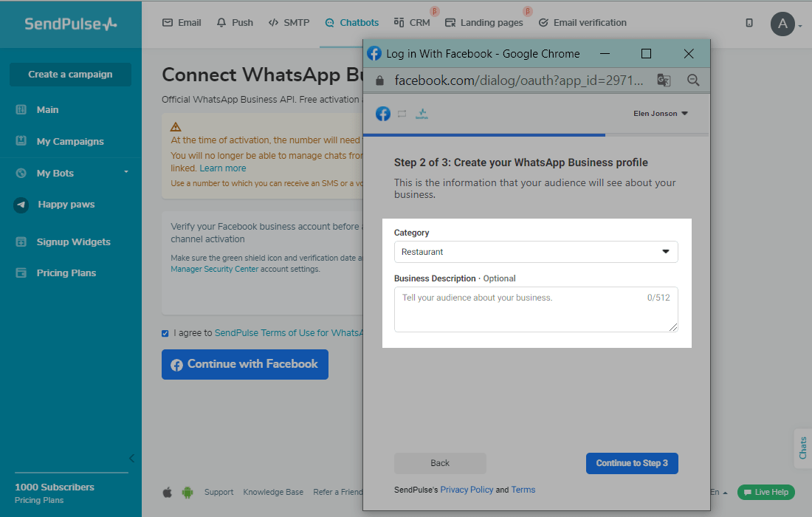
Task: Collapse the left sidebar with the chevron
Action: click(131, 458)
